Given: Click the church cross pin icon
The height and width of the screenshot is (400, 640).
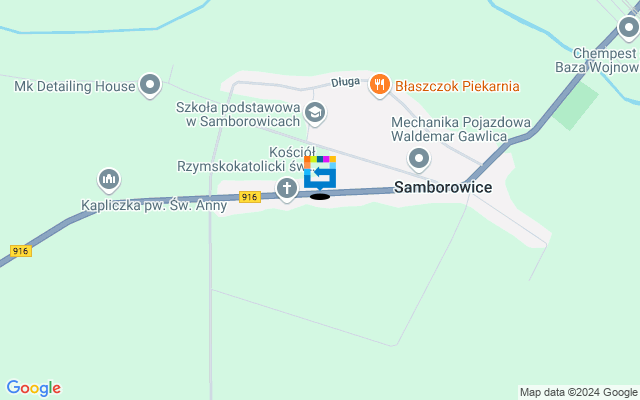Looking at the screenshot, I should pos(287,189).
